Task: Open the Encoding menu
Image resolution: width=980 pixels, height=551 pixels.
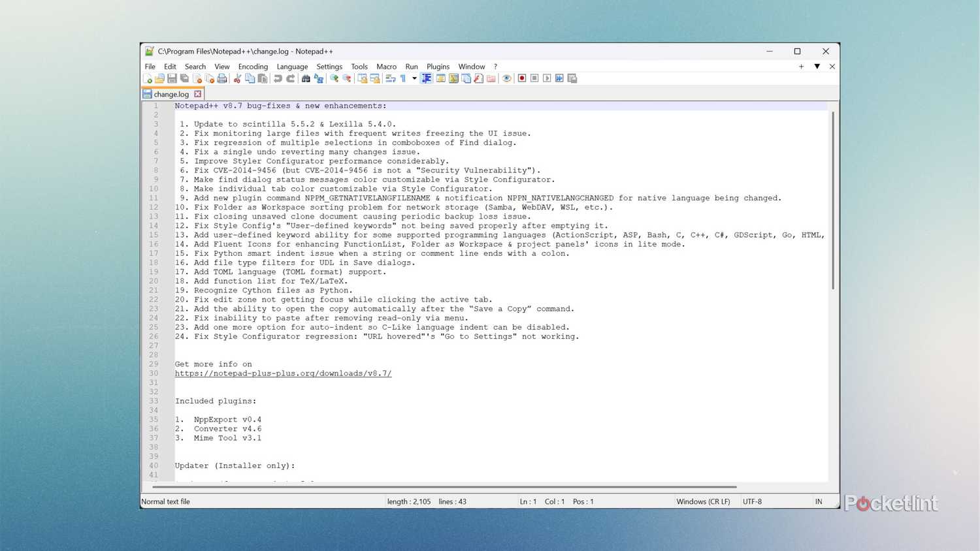Action: tap(253, 67)
